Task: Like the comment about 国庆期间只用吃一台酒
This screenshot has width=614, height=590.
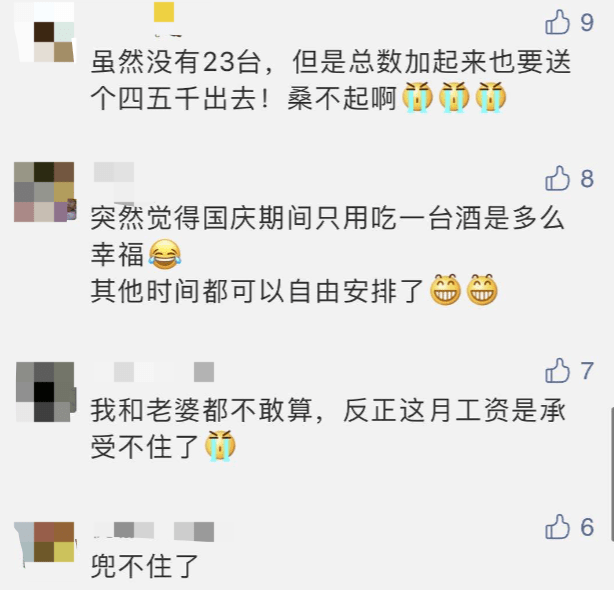Action: [557, 178]
